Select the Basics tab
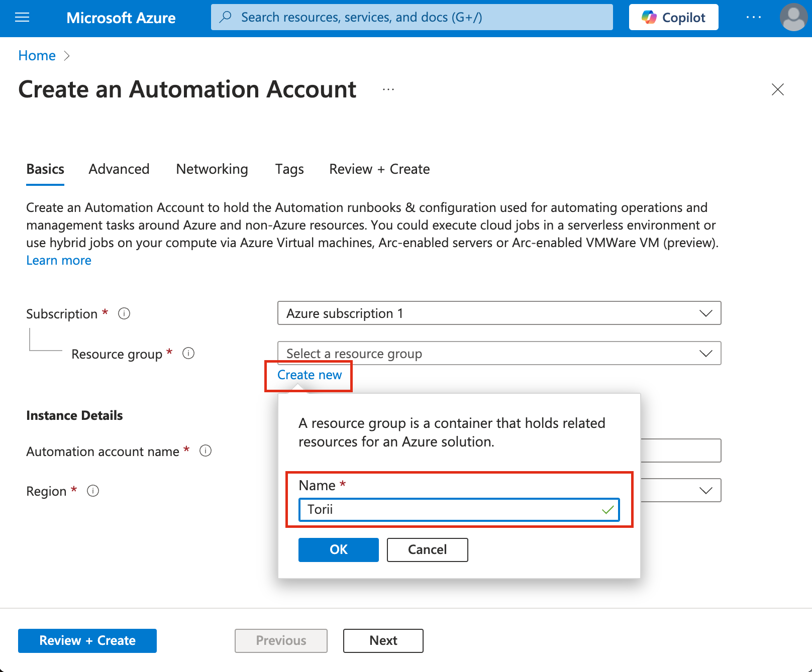 pyautogui.click(x=45, y=169)
